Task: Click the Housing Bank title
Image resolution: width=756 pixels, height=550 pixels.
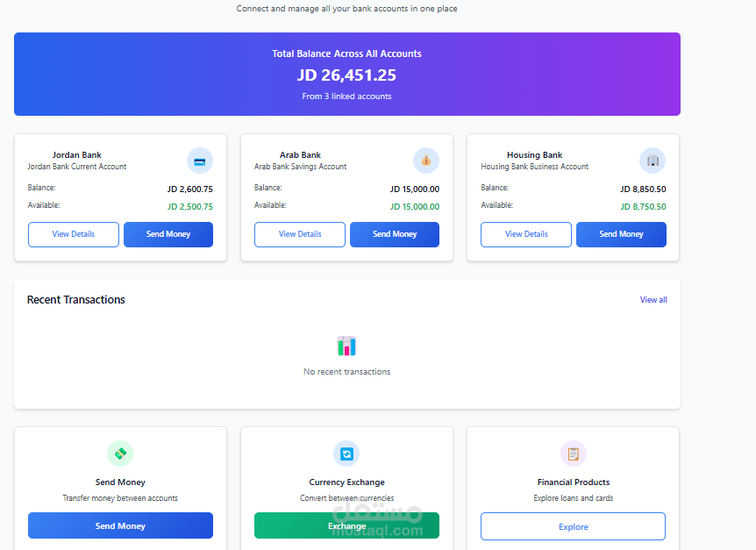Action: (x=534, y=154)
